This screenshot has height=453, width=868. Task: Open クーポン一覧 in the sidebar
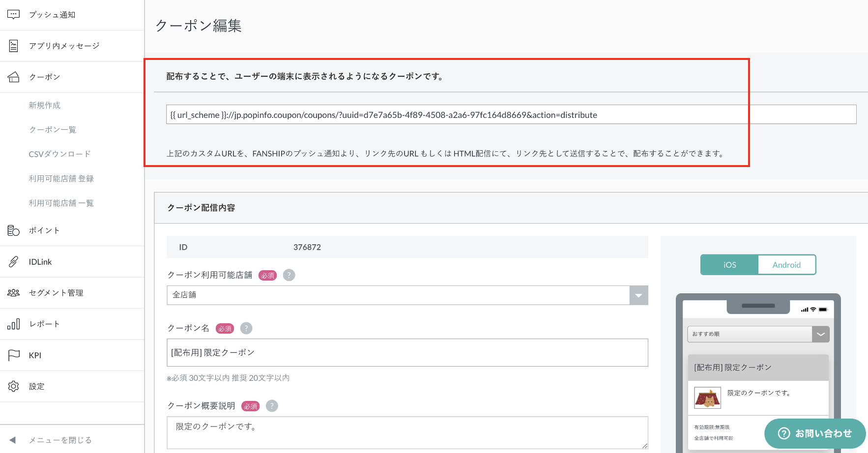pyautogui.click(x=53, y=130)
